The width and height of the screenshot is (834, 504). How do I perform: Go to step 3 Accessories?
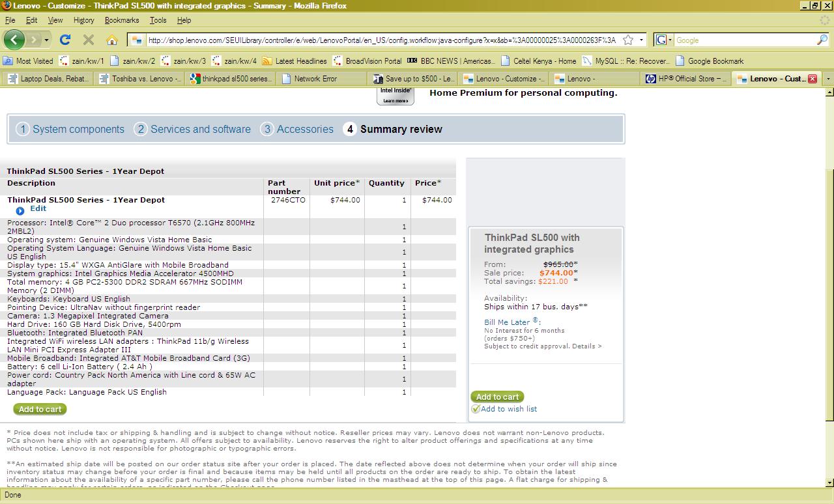point(297,129)
